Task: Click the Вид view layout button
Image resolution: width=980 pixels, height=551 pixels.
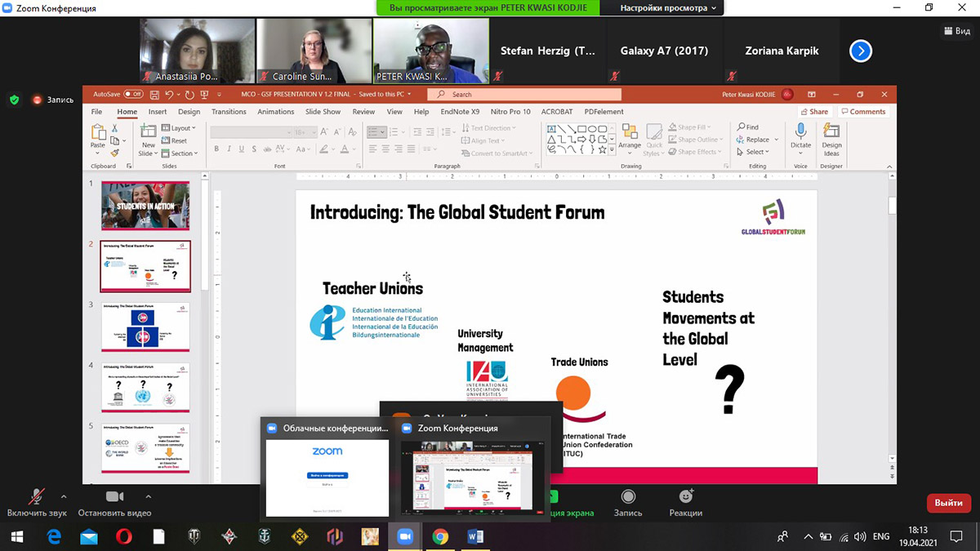Action: [x=956, y=31]
